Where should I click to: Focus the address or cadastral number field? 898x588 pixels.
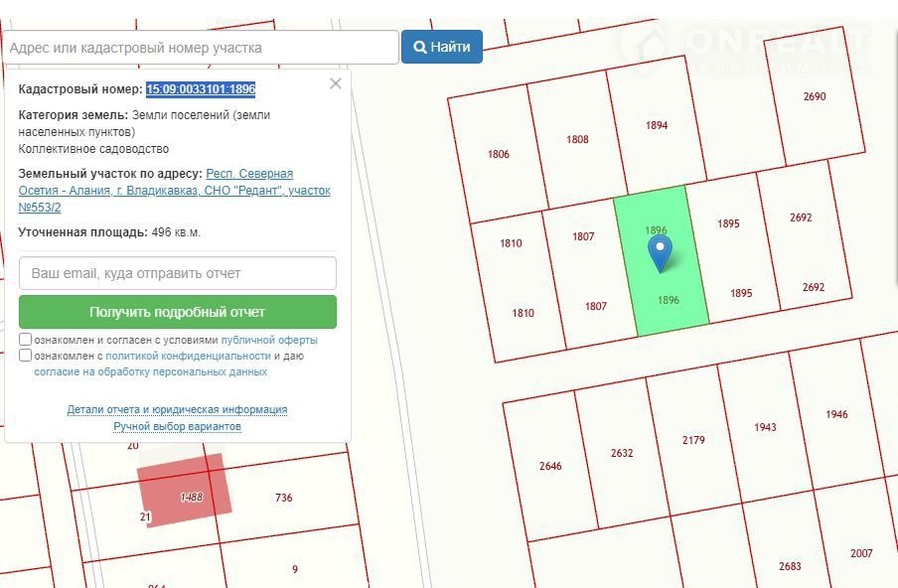[201, 48]
